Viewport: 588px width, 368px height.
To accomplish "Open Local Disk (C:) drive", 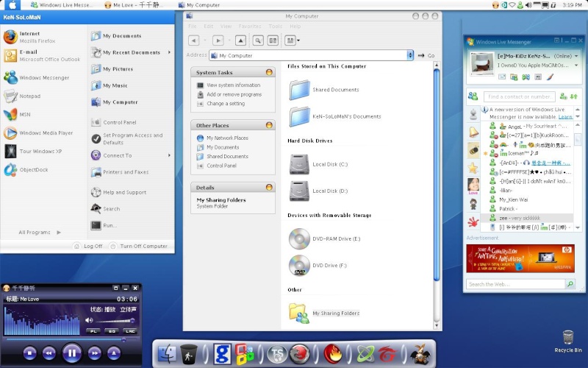I will (318, 164).
